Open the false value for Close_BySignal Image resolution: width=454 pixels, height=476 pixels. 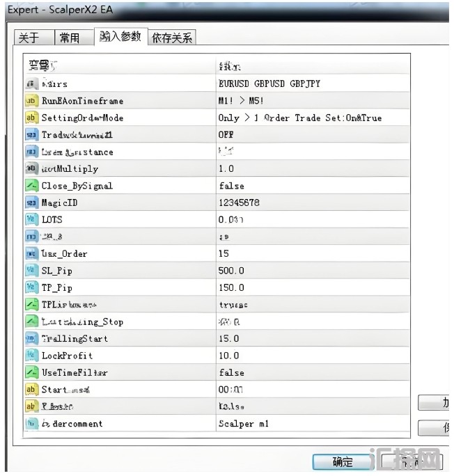[x=231, y=186]
